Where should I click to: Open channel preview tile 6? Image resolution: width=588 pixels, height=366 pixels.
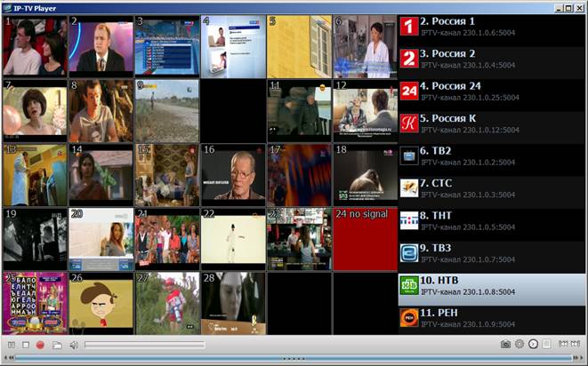(x=366, y=46)
